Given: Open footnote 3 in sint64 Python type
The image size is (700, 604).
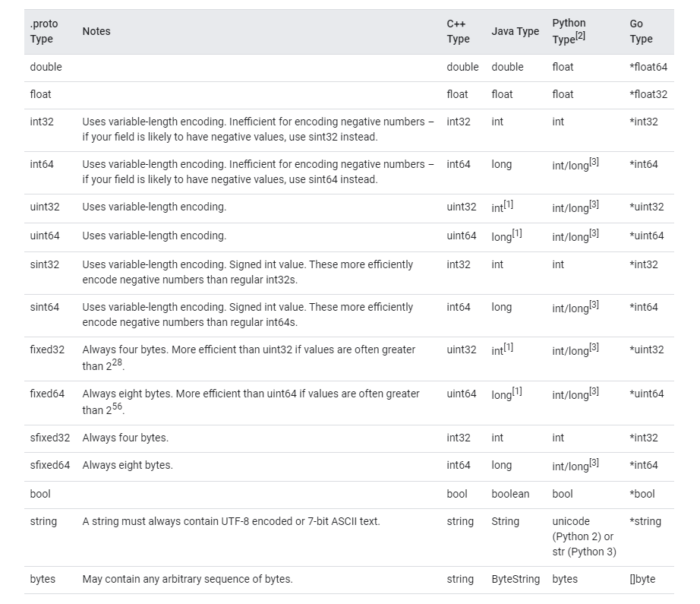Looking at the screenshot, I should (x=594, y=304).
